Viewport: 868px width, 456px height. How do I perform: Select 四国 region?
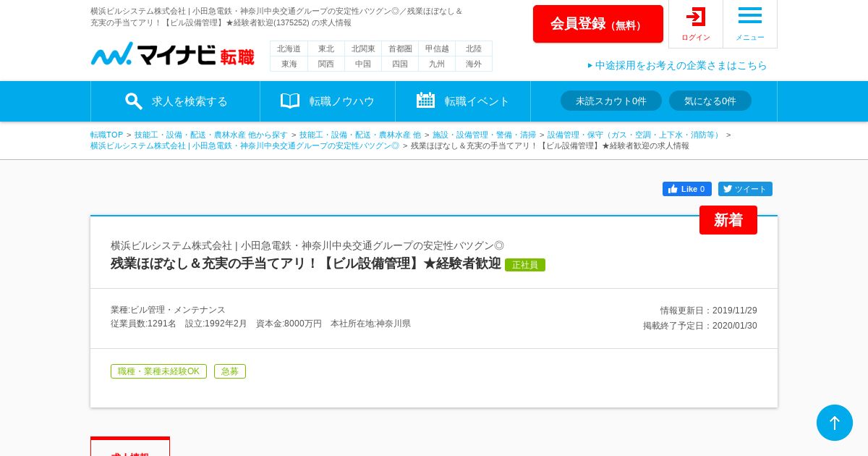[400, 64]
